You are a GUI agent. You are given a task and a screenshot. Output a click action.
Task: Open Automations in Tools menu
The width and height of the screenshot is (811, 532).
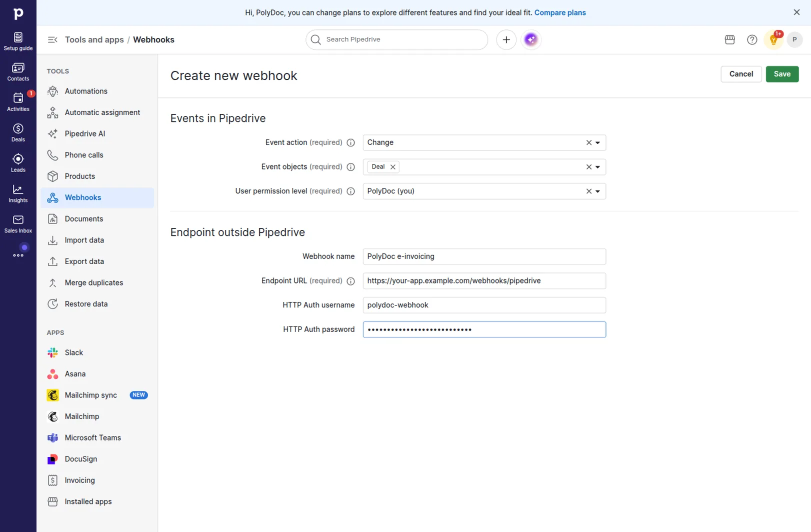pyautogui.click(x=97, y=91)
